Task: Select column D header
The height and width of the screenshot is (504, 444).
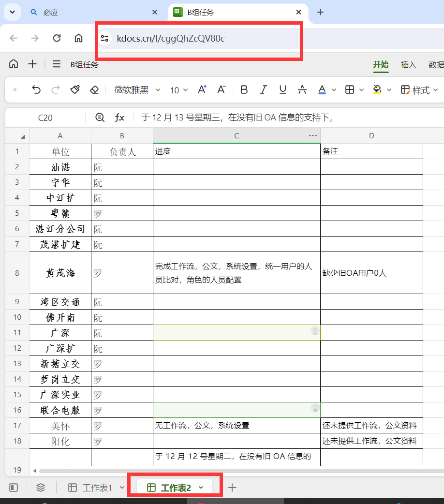Action: 371,135
